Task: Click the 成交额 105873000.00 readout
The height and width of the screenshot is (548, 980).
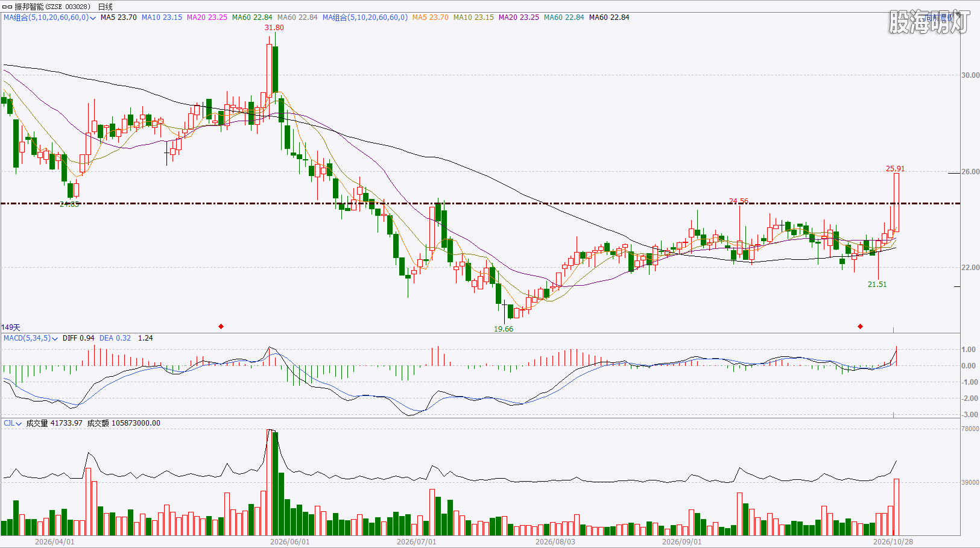Action: 124,423
